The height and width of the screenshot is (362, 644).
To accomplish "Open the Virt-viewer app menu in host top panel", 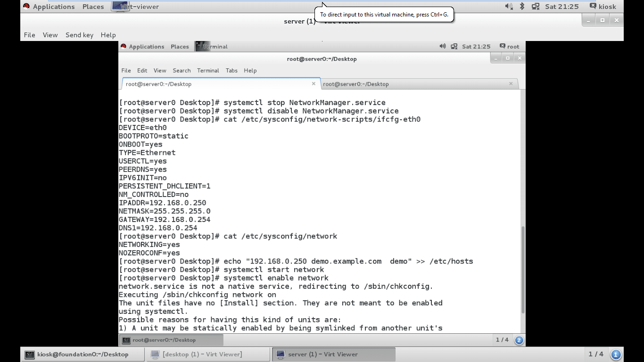I will (x=135, y=7).
